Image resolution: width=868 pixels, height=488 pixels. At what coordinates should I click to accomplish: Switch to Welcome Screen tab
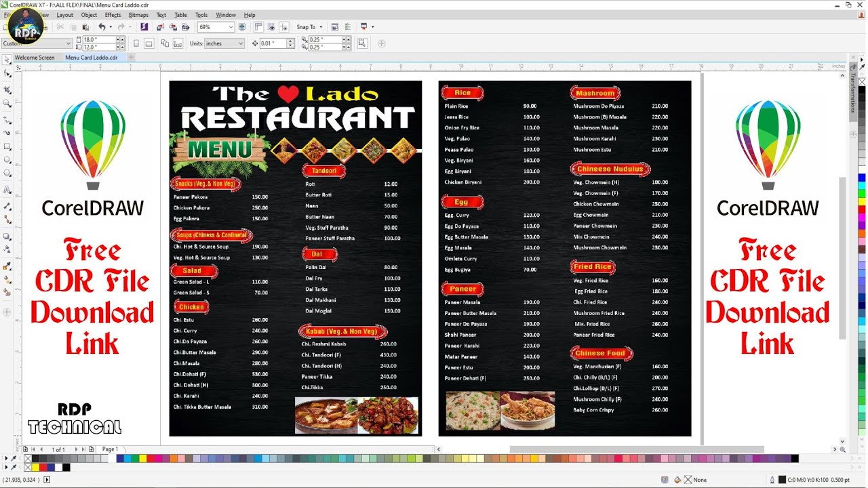[x=35, y=58]
